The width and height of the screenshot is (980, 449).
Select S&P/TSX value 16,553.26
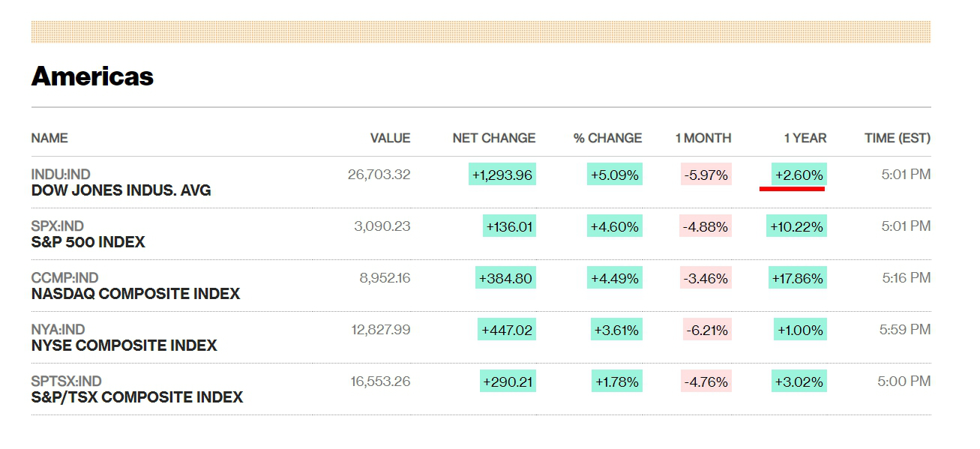(x=380, y=382)
